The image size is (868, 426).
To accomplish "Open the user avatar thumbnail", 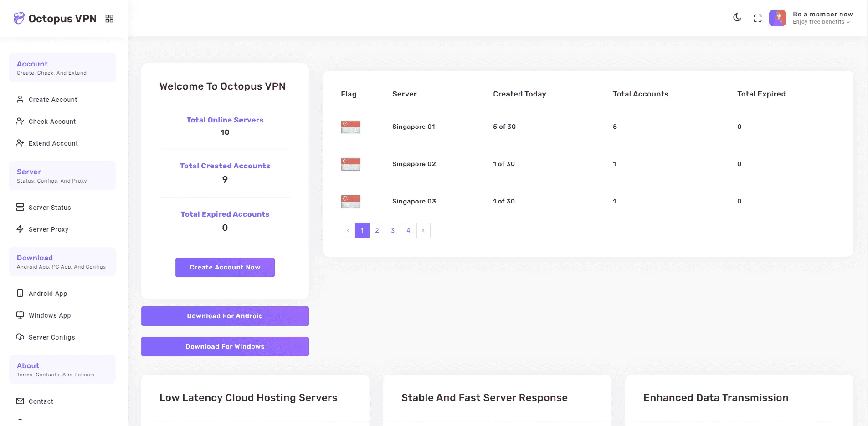I will (x=778, y=18).
